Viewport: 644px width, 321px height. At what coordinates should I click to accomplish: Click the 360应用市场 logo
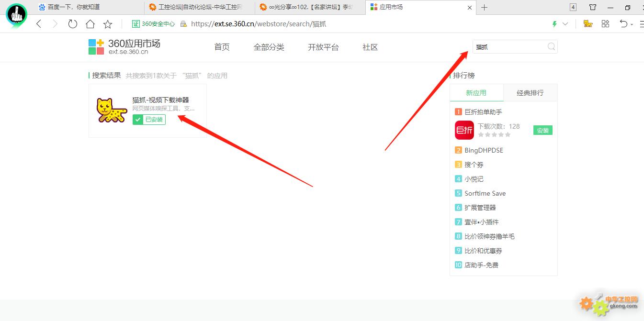coord(124,46)
